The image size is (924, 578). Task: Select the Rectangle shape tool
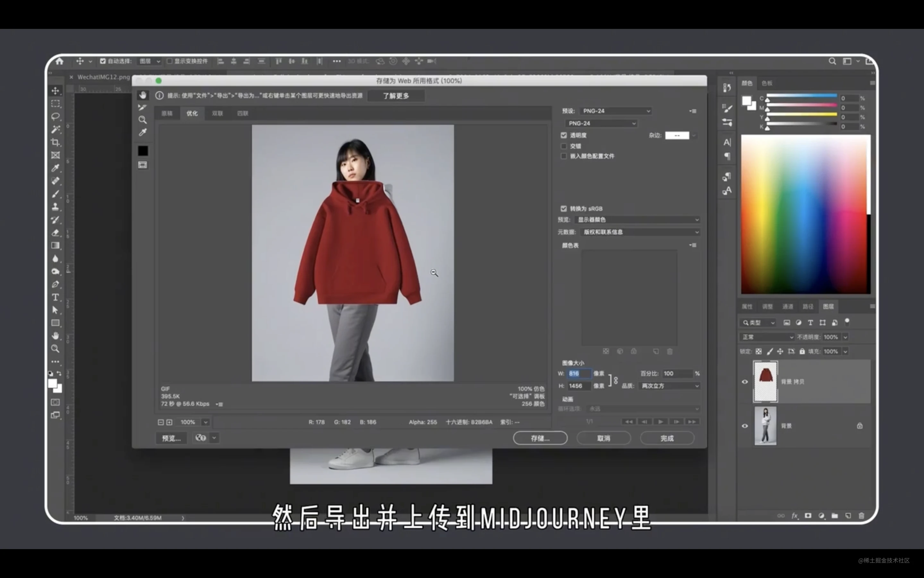(56, 323)
